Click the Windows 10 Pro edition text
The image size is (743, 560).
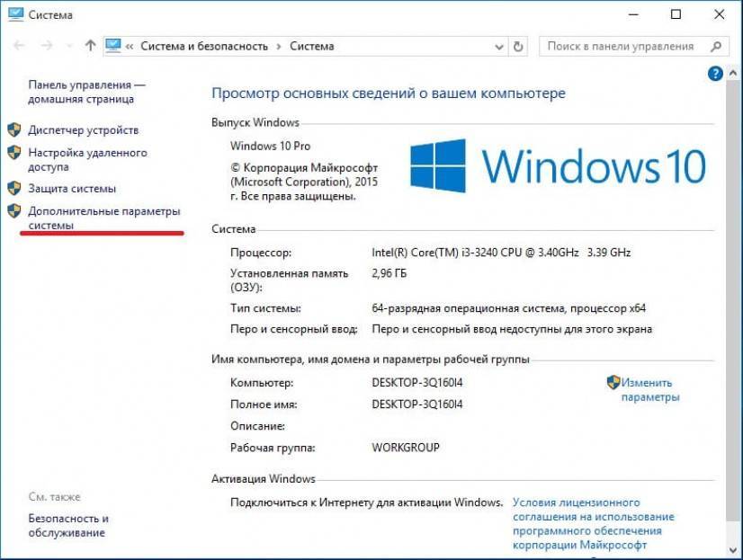click(x=270, y=146)
